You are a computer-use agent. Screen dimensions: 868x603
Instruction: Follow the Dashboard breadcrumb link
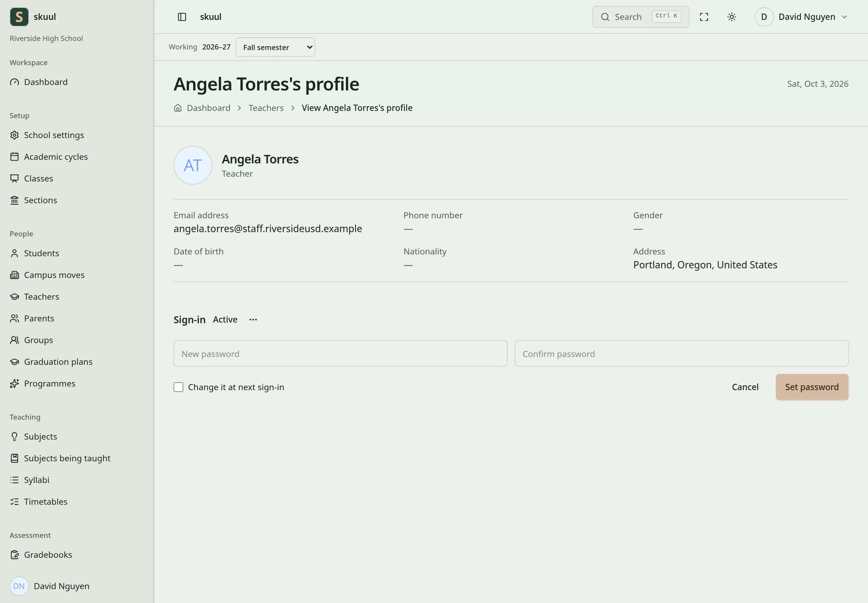[209, 108]
